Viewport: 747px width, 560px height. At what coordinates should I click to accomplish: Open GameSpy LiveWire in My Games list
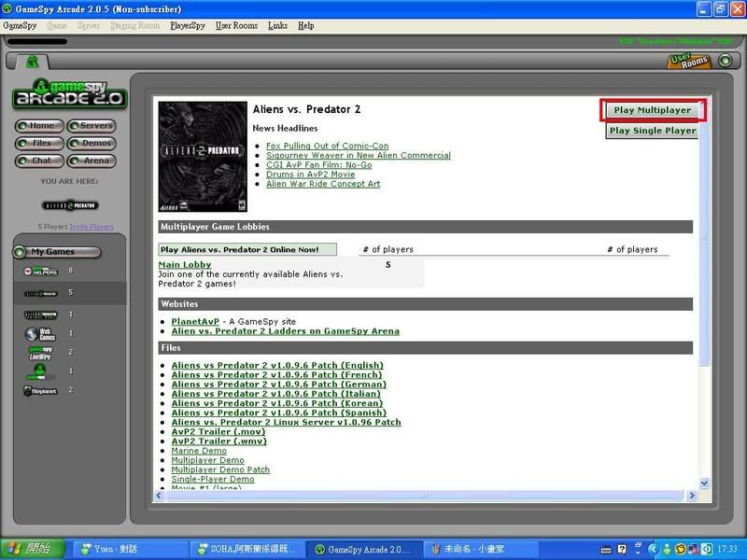click(x=41, y=352)
